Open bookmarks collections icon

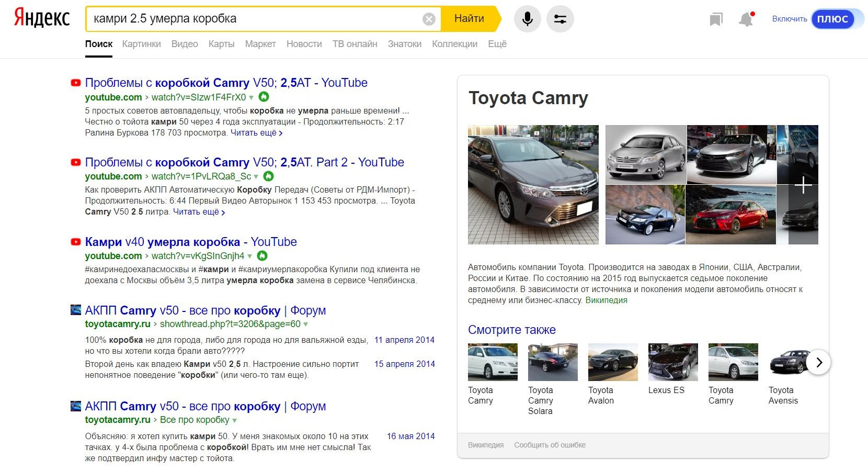(x=716, y=20)
